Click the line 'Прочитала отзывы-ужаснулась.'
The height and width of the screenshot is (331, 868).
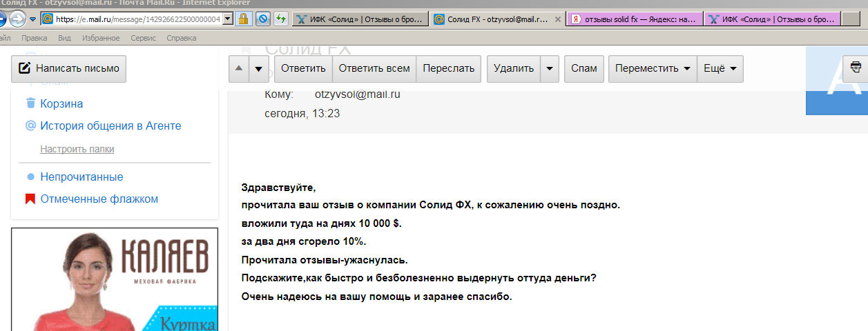(x=325, y=260)
